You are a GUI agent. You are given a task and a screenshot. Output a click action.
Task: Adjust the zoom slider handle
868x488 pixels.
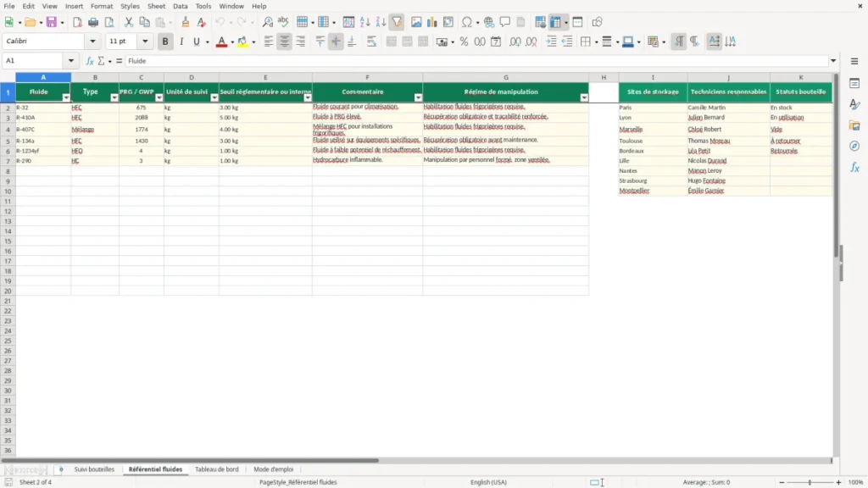(x=810, y=482)
